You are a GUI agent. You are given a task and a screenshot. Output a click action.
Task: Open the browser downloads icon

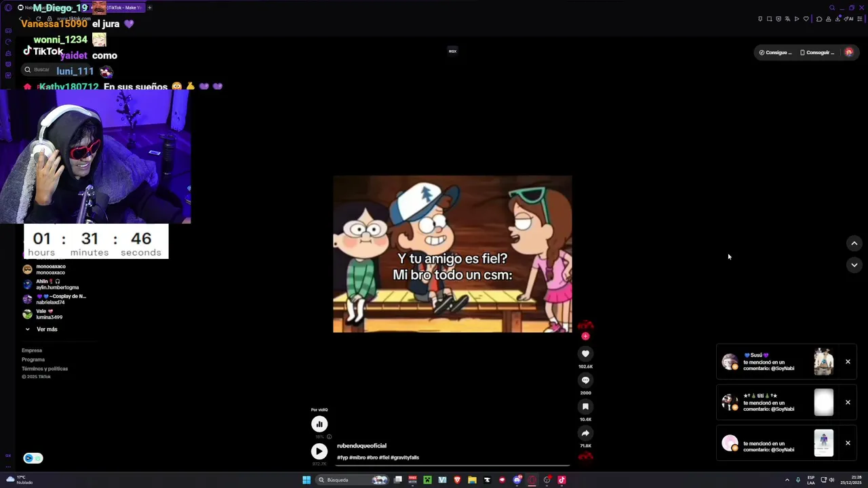pos(837,19)
